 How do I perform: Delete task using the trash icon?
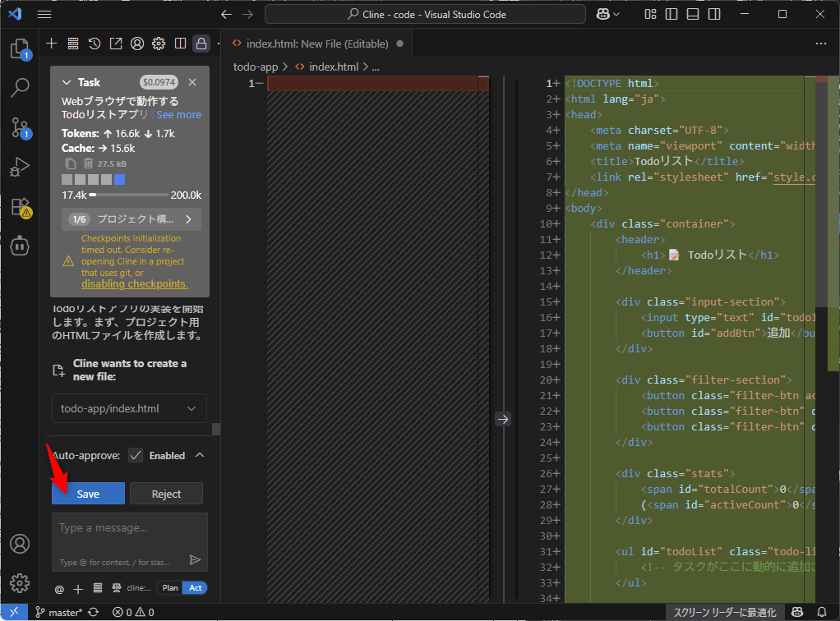pyautogui.click(x=88, y=163)
